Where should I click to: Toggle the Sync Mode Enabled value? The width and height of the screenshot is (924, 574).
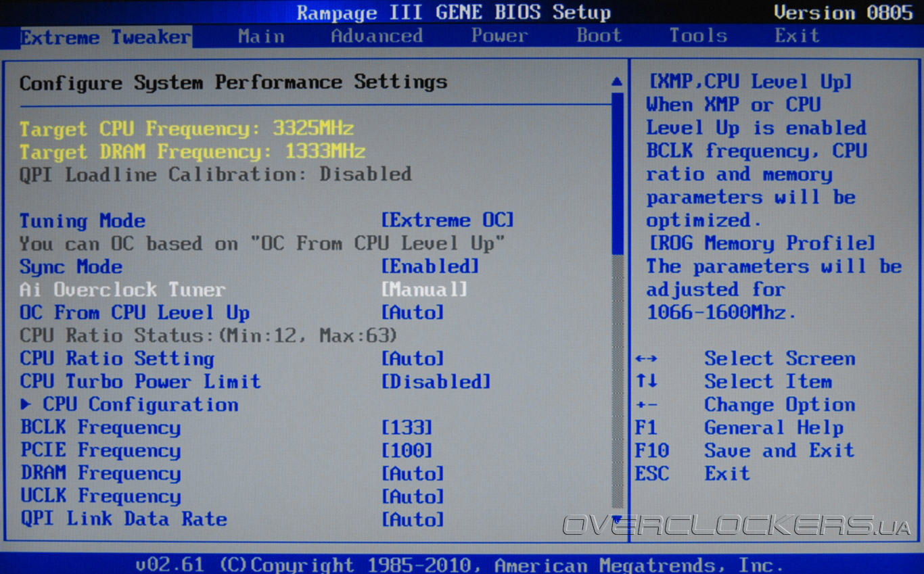coord(430,266)
